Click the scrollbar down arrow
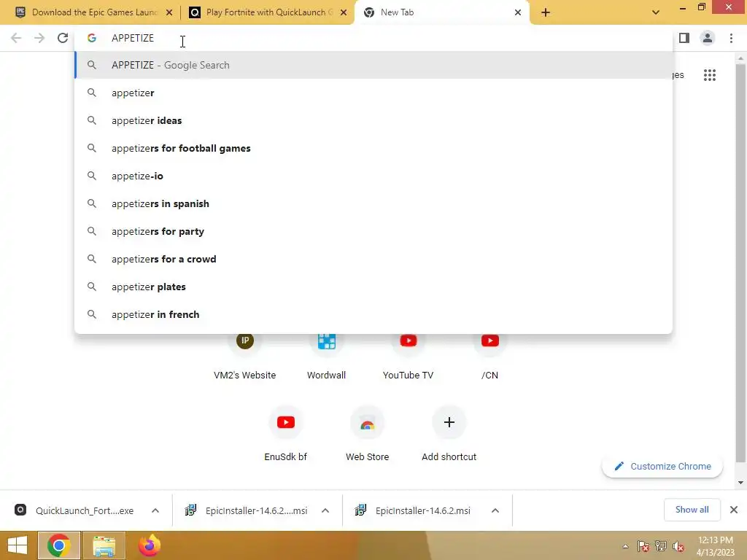The width and height of the screenshot is (747, 560). coord(740,483)
